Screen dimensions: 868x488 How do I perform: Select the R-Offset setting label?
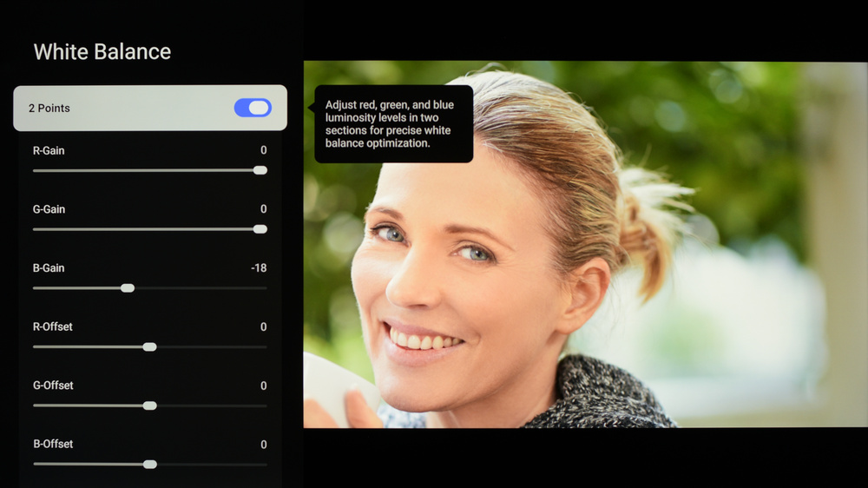(x=53, y=327)
